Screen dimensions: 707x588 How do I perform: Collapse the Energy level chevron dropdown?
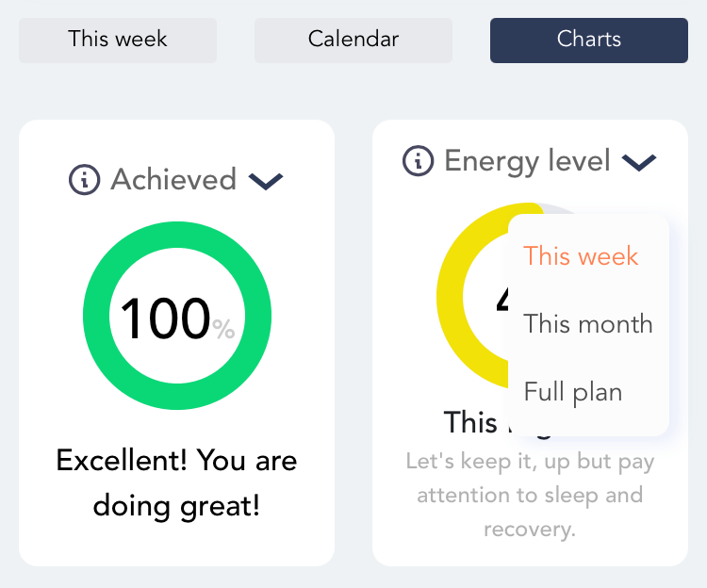point(639,162)
